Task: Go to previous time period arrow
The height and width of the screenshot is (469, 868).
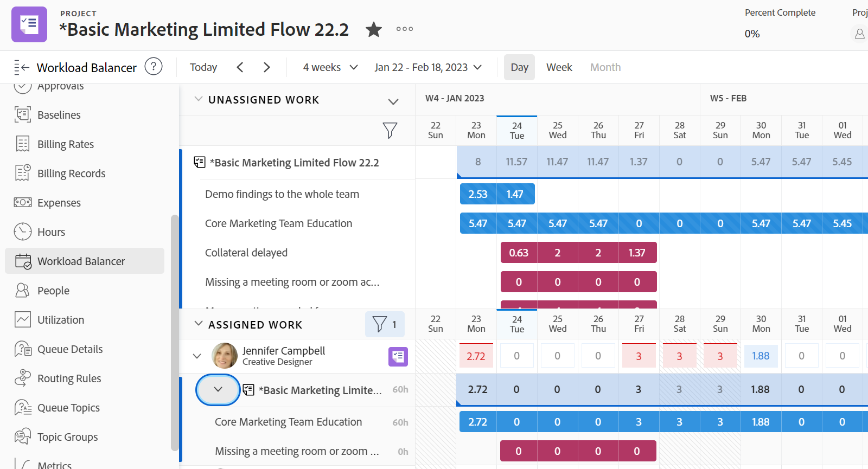Action: pos(240,67)
